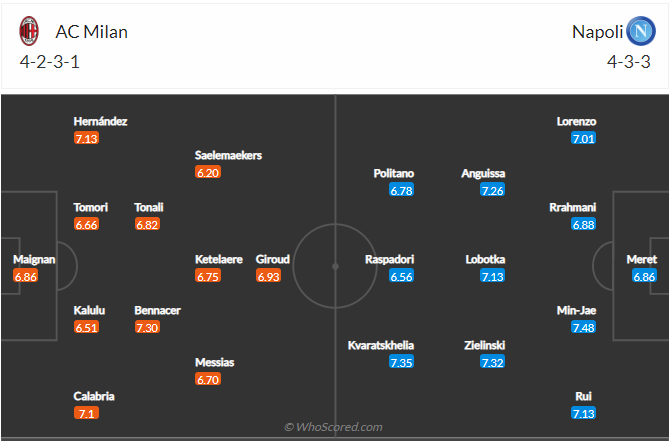Open Kvaratskhelia player name
Viewport: 671px width, 441px height.
coord(381,345)
